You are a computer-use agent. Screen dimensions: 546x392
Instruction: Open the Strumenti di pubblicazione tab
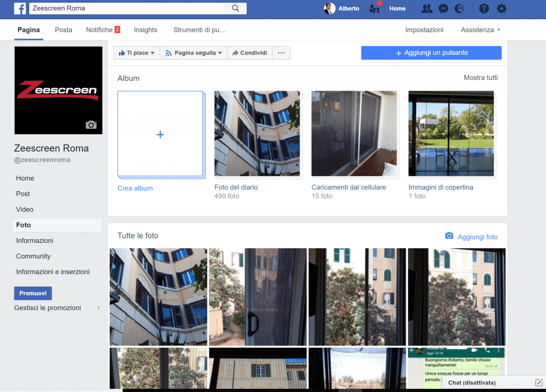200,30
